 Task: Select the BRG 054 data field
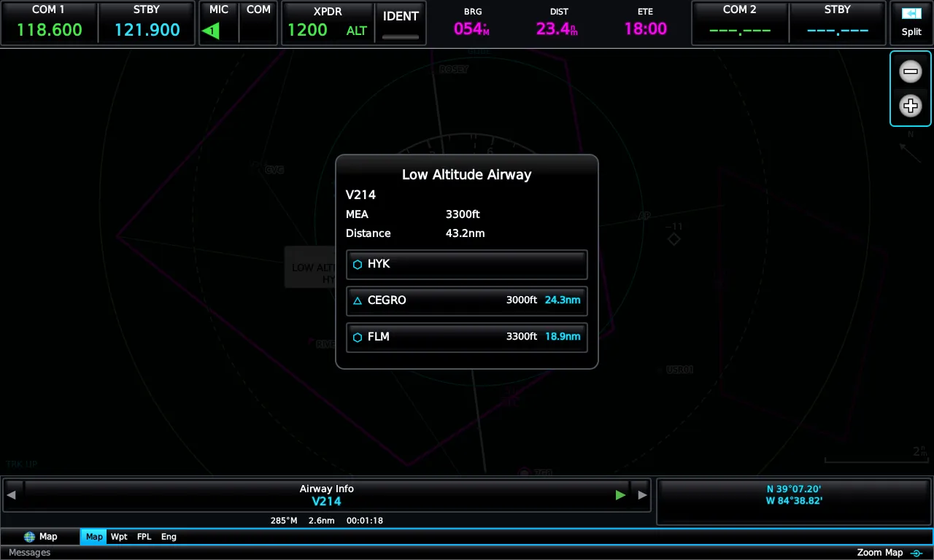[x=471, y=23]
